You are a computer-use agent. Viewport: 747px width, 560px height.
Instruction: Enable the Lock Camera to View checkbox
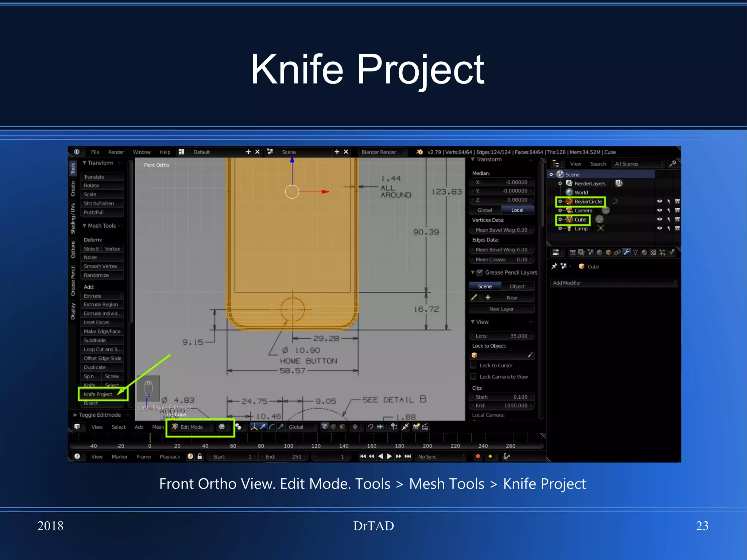click(473, 376)
